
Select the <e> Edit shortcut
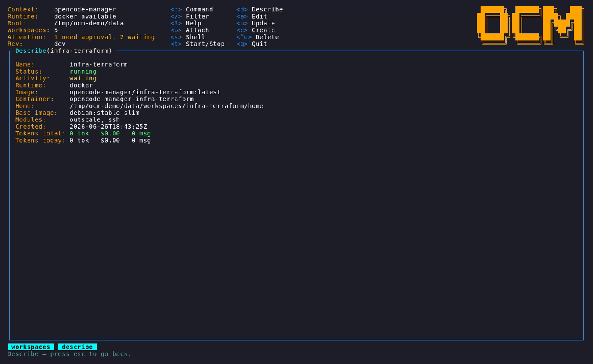pos(252,17)
